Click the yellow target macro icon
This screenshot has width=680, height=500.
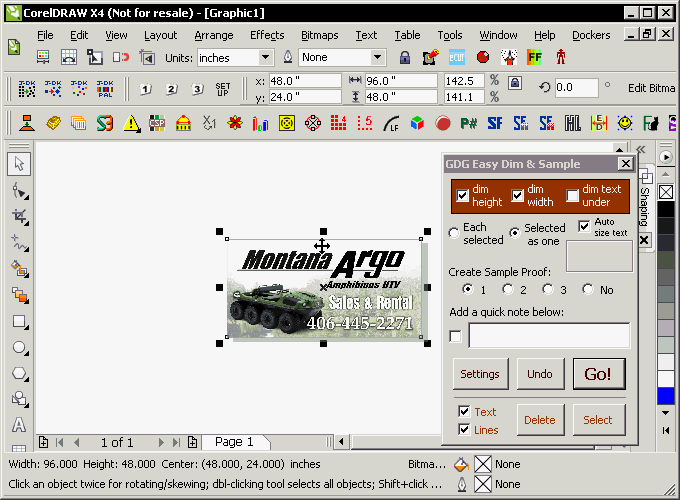tap(287, 124)
